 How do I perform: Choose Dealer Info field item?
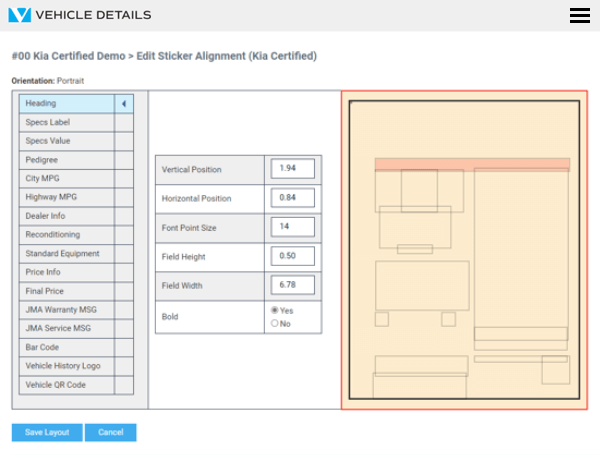pyautogui.click(x=66, y=216)
